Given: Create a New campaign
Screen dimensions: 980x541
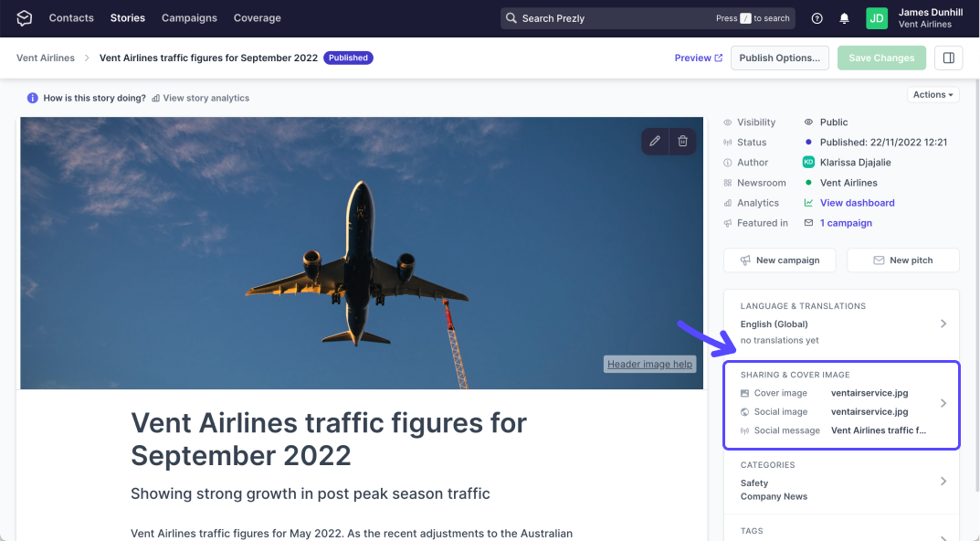Looking at the screenshot, I should coord(779,260).
